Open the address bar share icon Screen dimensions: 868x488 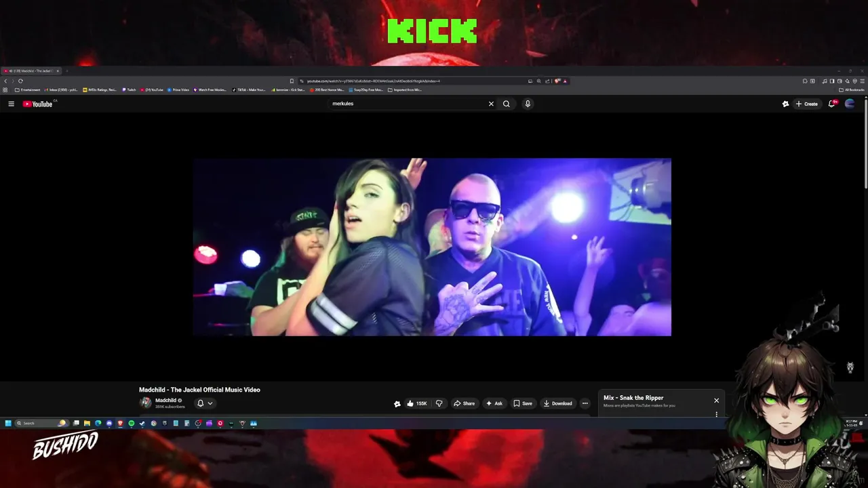click(547, 81)
